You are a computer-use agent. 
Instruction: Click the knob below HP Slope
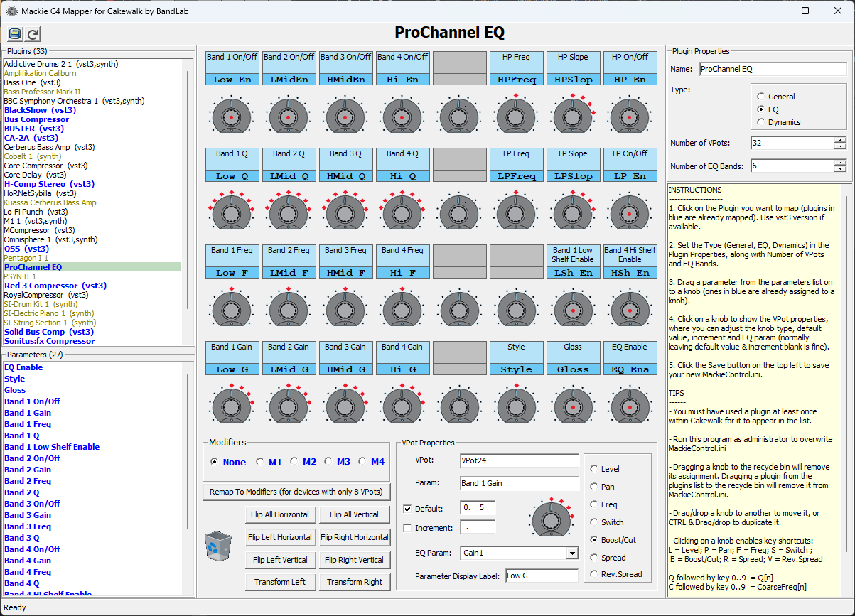[572, 116]
